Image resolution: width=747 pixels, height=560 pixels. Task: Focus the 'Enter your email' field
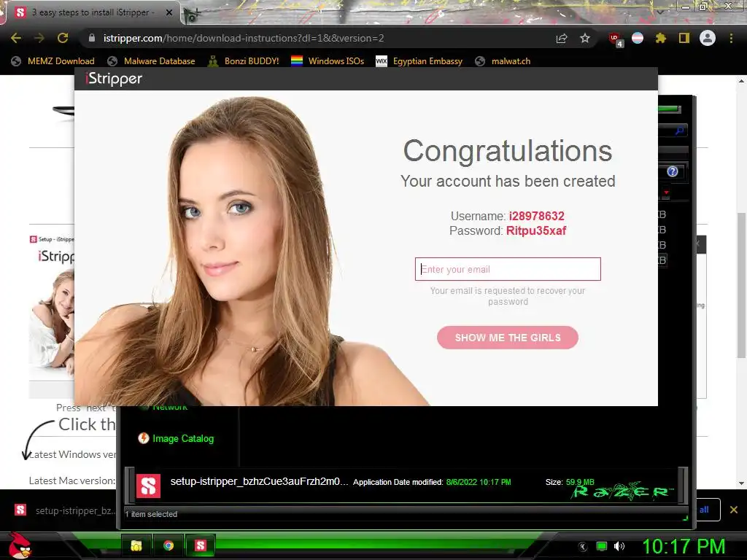tap(508, 269)
